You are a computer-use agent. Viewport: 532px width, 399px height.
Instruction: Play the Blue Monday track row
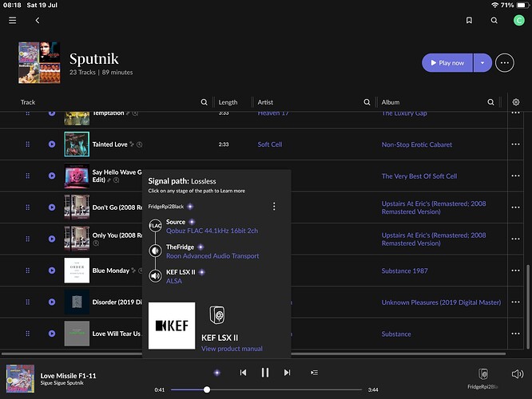tap(52, 271)
